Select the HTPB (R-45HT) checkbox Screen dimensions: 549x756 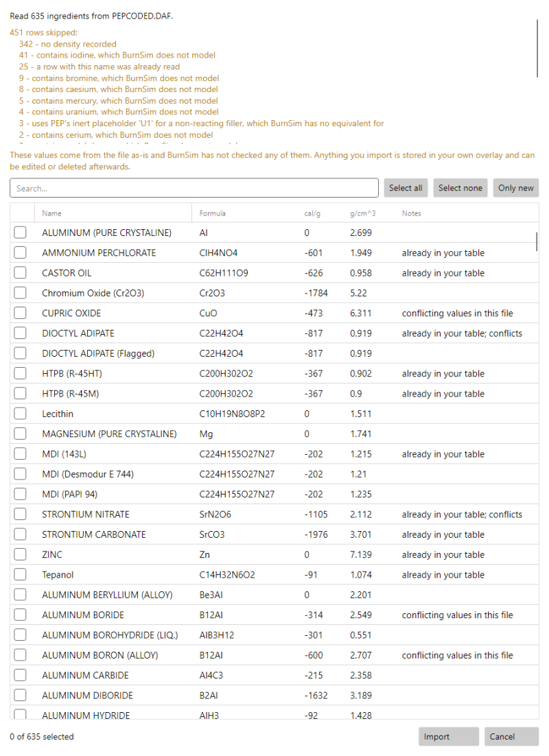(x=20, y=373)
